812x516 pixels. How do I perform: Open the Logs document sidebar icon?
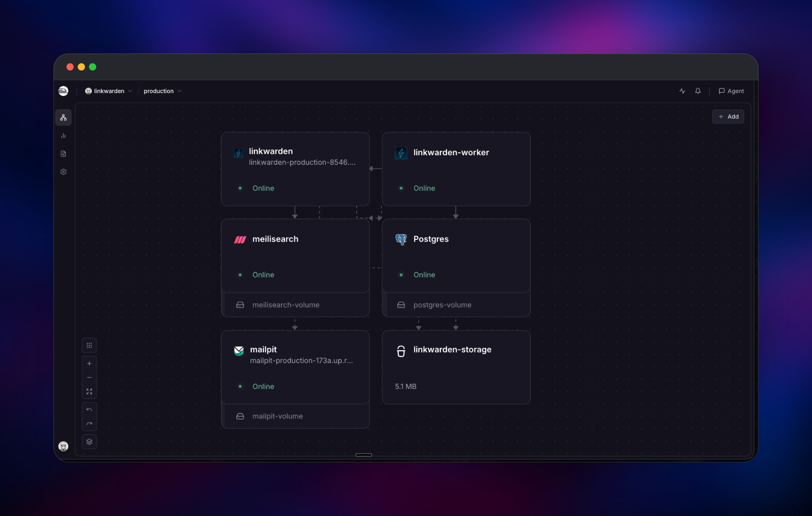[64, 154]
